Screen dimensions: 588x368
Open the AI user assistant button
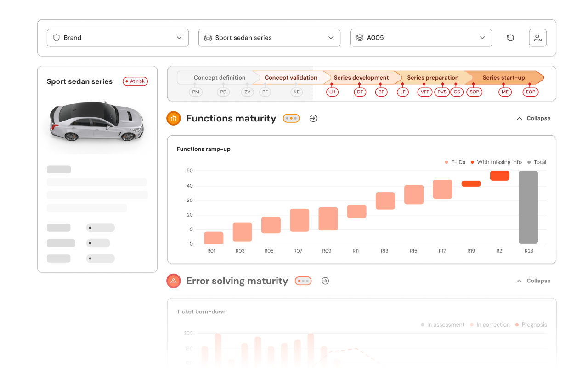pos(537,38)
